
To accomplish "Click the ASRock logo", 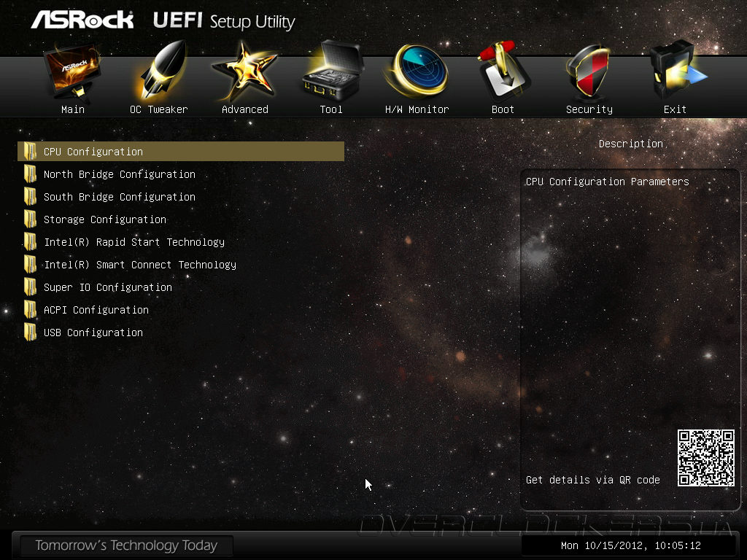I will click(82, 20).
